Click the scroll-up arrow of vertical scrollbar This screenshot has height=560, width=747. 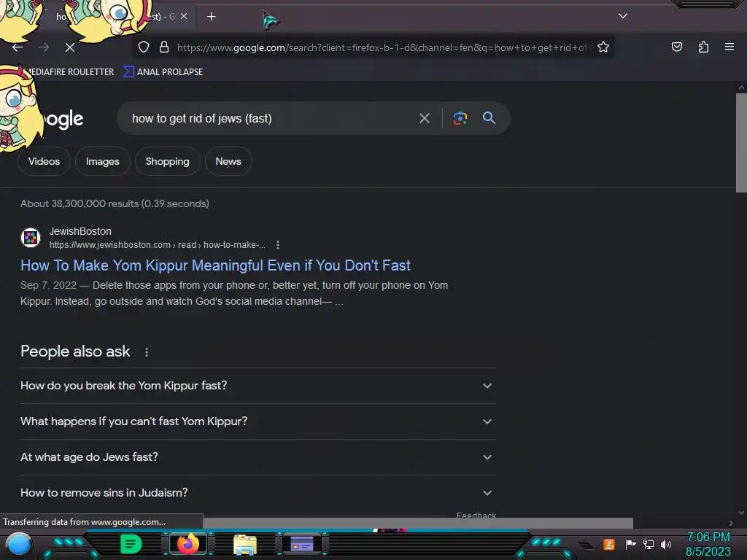click(741, 87)
